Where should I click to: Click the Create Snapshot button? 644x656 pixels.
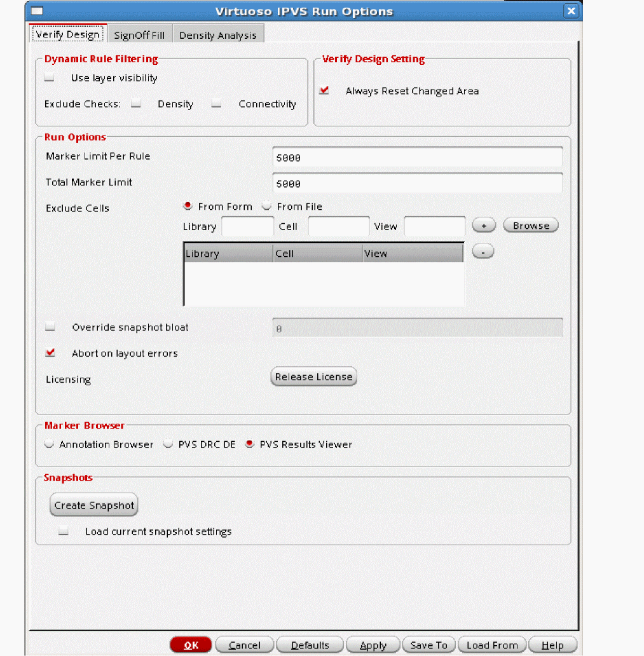tap(94, 505)
